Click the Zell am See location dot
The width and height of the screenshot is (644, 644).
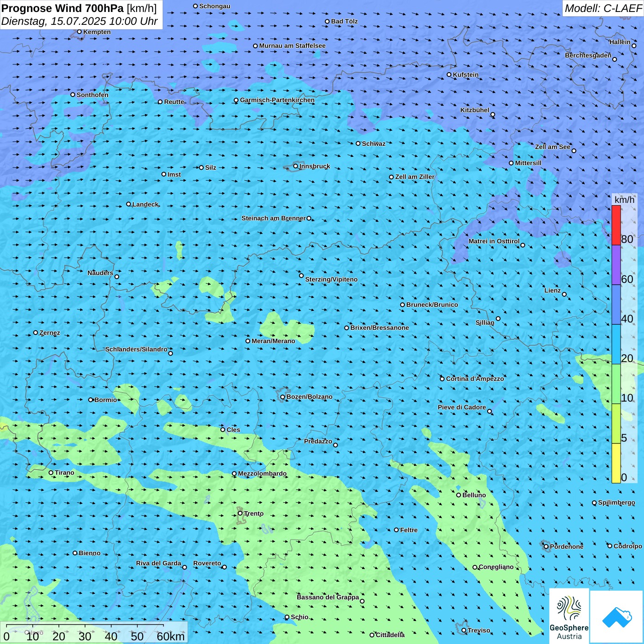574,150
